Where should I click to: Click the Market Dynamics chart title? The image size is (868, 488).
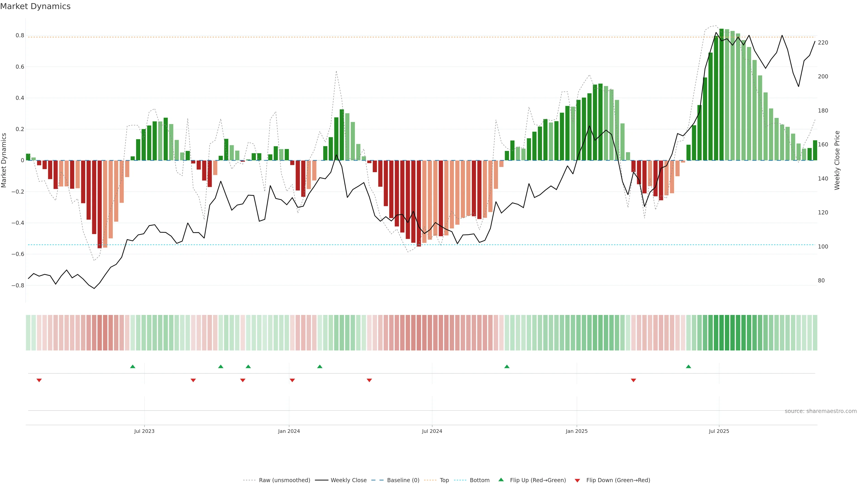(35, 6)
